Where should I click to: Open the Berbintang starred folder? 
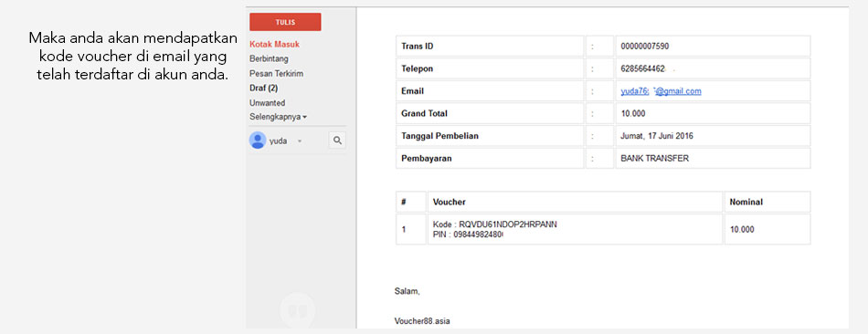(269, 58)
